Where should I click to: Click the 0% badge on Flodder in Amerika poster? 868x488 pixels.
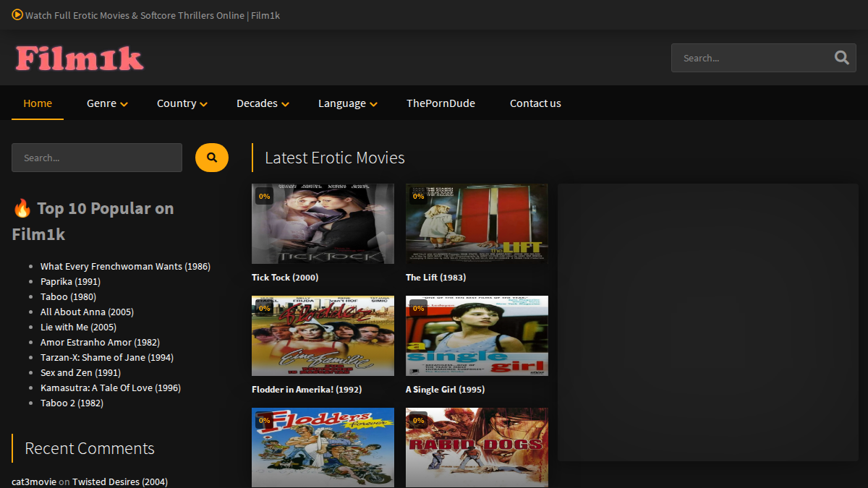(265, 308)
